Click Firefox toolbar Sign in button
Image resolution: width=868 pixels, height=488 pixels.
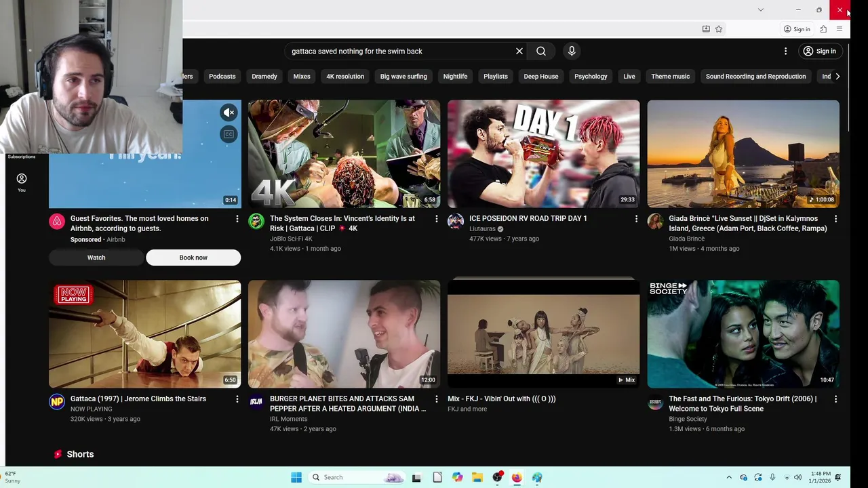tap(797, 29)
